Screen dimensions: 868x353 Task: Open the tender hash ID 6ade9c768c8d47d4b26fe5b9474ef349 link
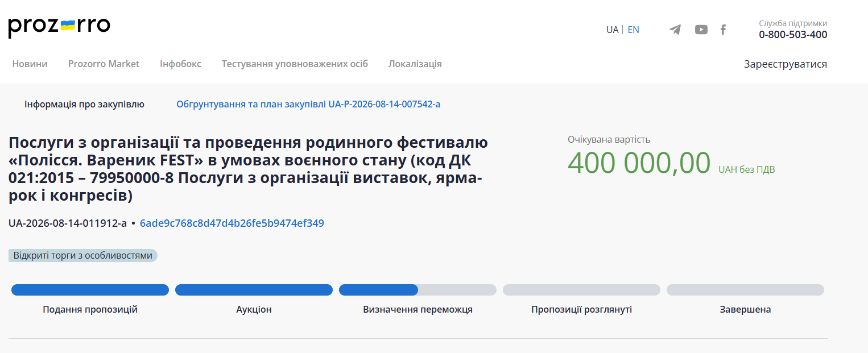[232, 223]
